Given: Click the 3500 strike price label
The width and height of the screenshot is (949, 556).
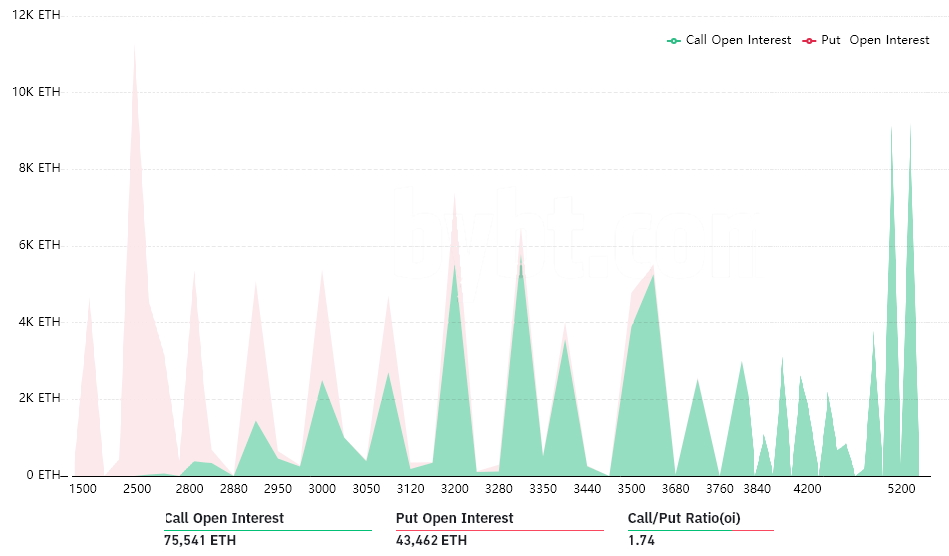Looking at the screenshot, I should coord(631,489).
